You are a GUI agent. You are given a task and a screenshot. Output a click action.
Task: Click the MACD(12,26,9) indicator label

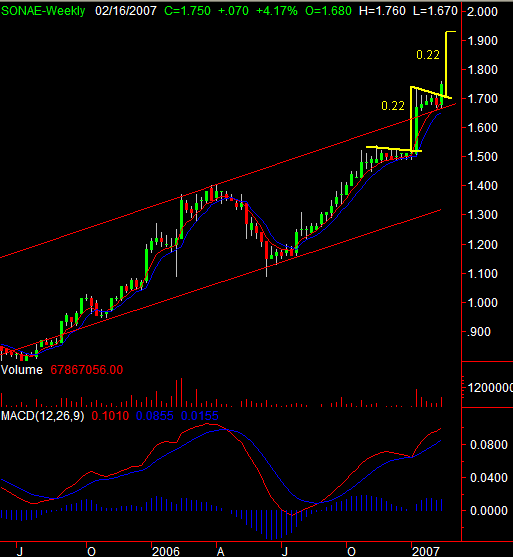click(x=43, y=416)
